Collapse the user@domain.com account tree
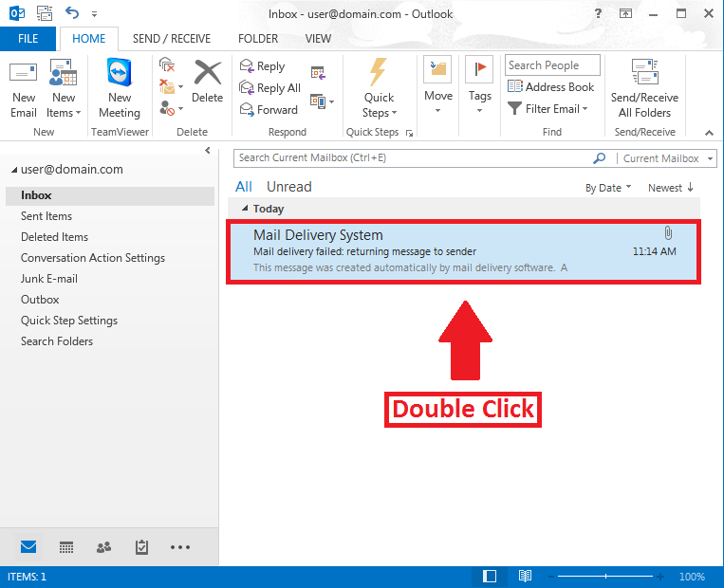Image resolution: width=724 pixels, height=588 pixels. [x=14, y=170]
